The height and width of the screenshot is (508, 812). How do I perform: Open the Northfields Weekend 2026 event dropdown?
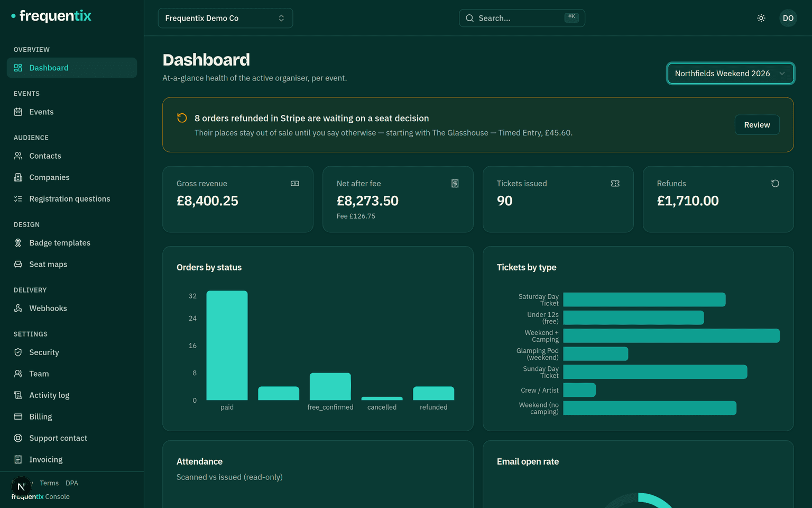[x=731, y=74]
